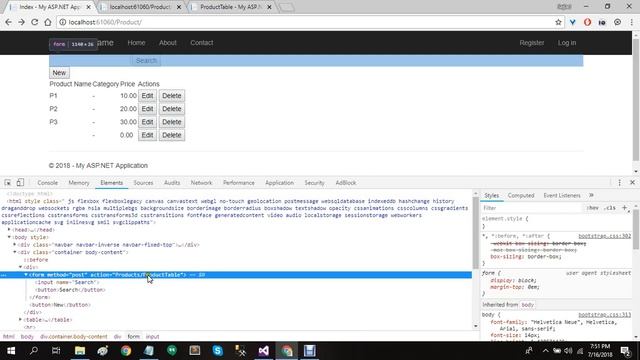
Task: Go back with the browser back arrow
Action: click(8, 22)
